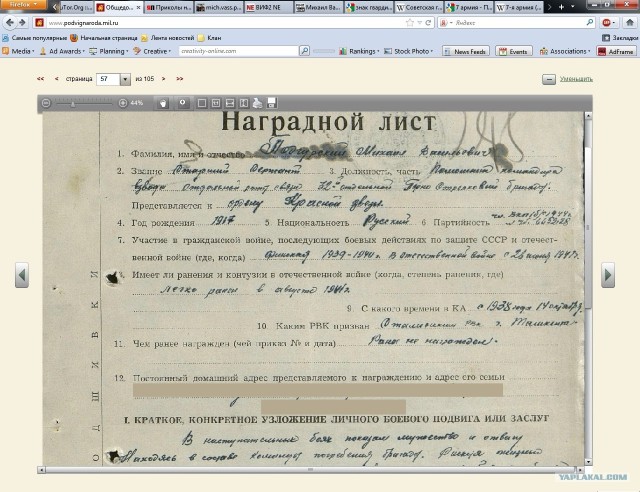Click the fit height icon

(x=244, y=103)
